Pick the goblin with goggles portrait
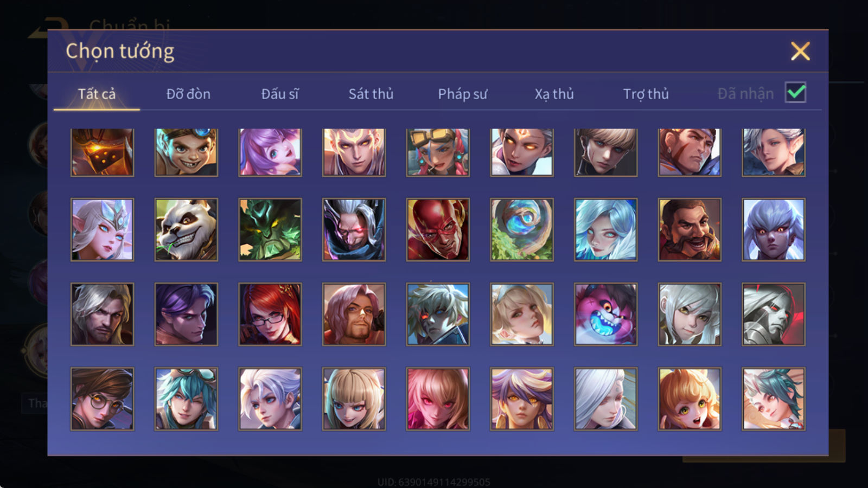 coord(186,152)
